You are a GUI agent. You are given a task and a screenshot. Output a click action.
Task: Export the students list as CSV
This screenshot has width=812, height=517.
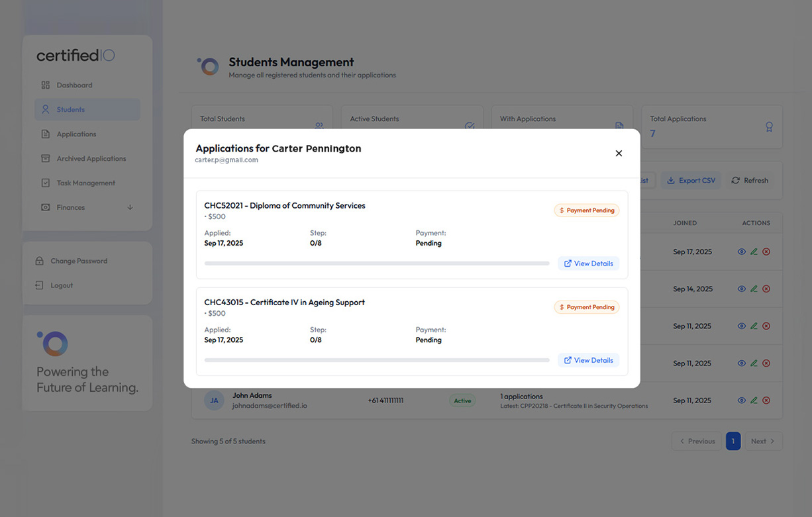coord(691,181)
